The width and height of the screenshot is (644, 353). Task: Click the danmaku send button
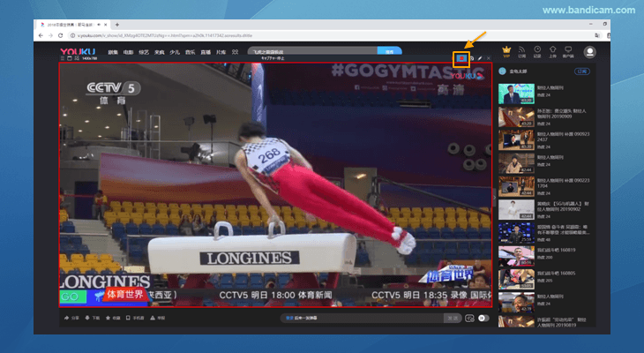453,318
